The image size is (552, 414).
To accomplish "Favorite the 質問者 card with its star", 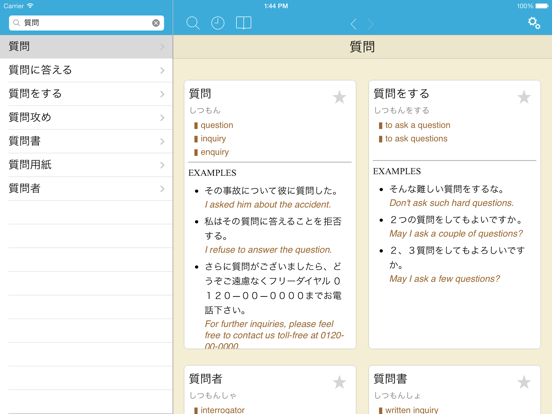I will pyautogui.click(x=340, y=382).
